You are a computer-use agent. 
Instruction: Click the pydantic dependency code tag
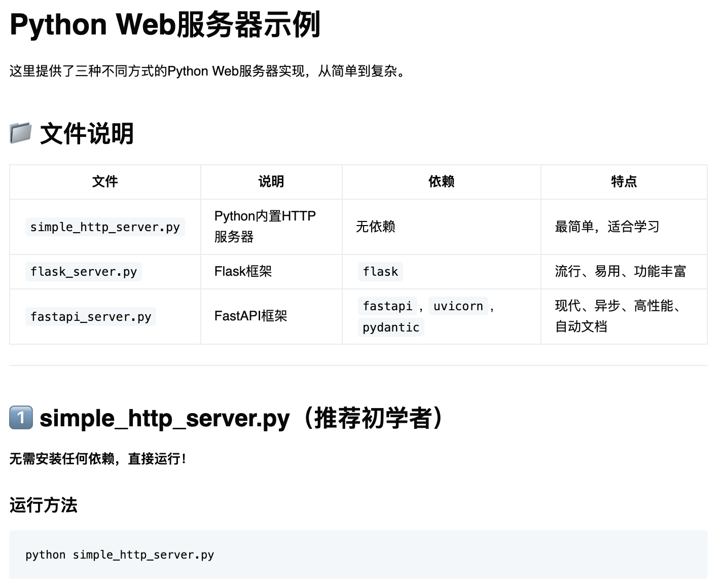pos(391,327)
